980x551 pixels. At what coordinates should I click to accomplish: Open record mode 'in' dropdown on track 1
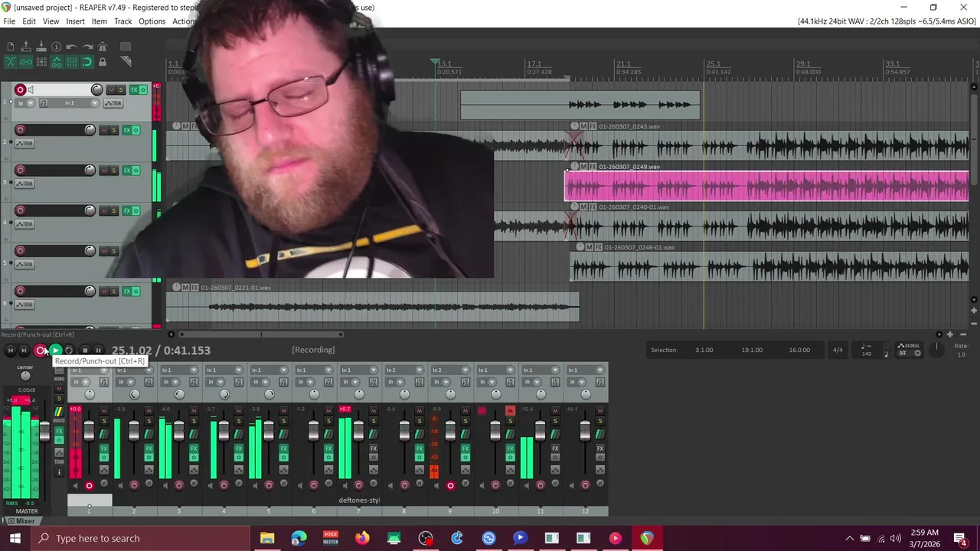click(x=24, y=103)
